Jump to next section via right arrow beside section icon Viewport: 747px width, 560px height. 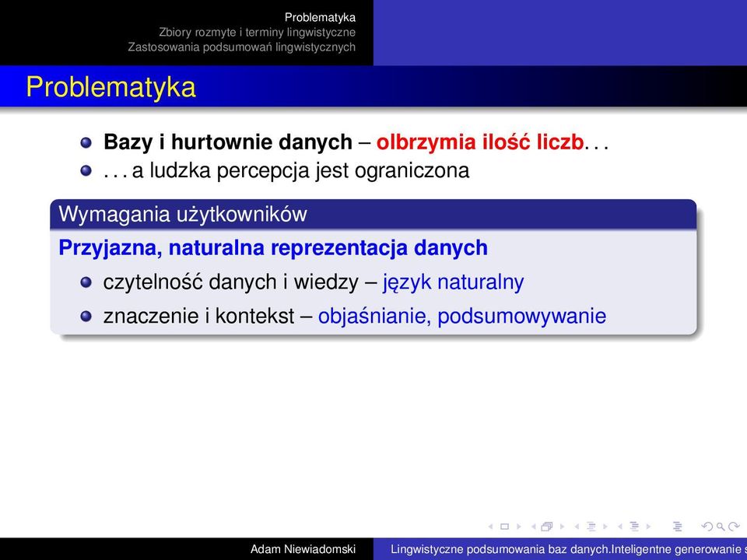click(x=648, y=527)
